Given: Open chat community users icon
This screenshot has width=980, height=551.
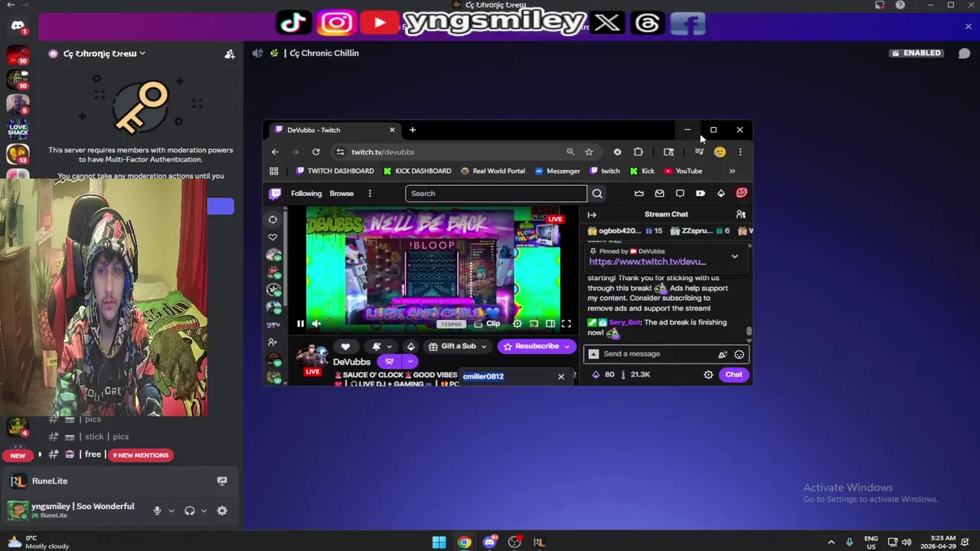Looking at the screenshot, I should pos(740,214).
